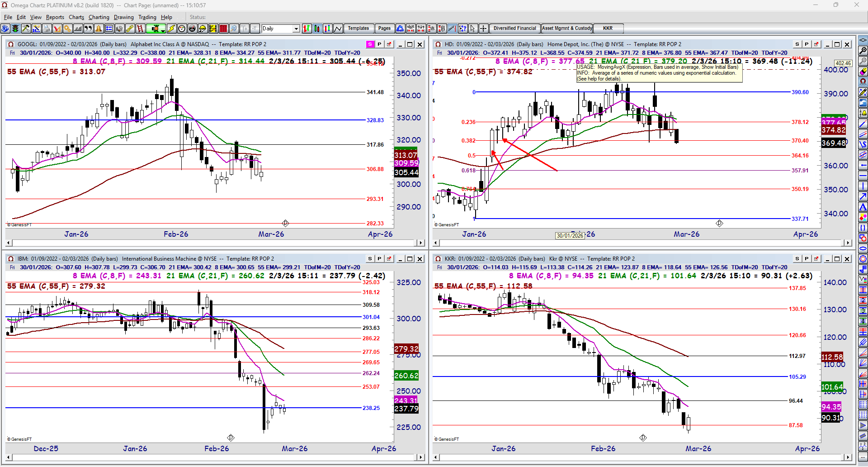Open the Daily timeframe dropdown
Viewport: 868px width, 467px height.
click(x=296, y=29)
